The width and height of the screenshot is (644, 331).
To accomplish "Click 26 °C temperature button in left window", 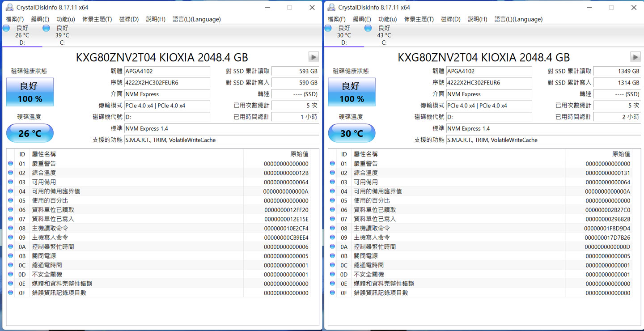I will point(30,133).
